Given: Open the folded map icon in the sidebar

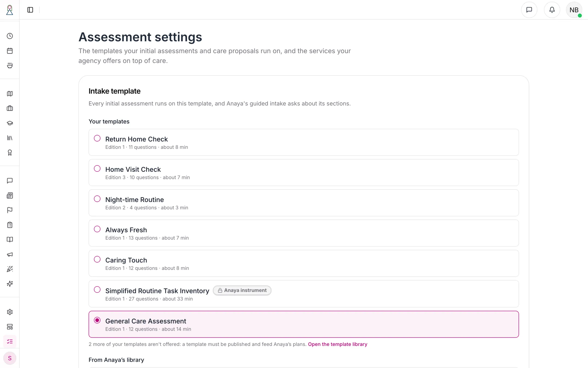Looking at the screenshot, I should [x=10, y=93].
